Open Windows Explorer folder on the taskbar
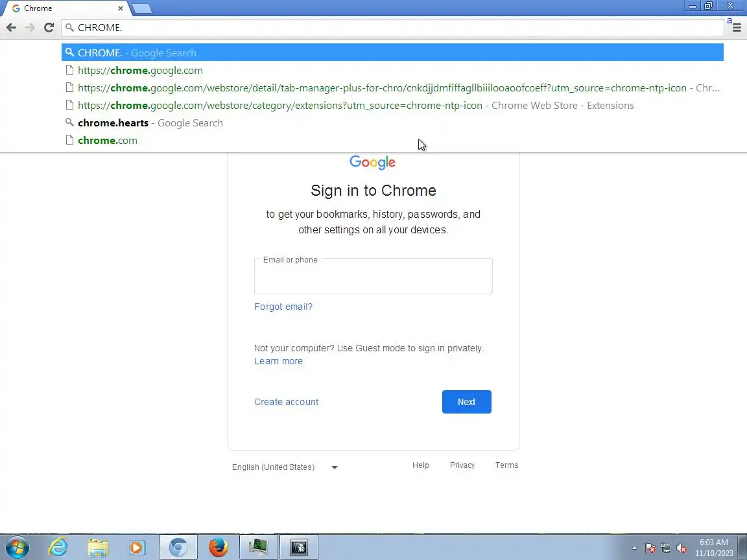The height and width of the screenshot is (560, 747). 98,548
